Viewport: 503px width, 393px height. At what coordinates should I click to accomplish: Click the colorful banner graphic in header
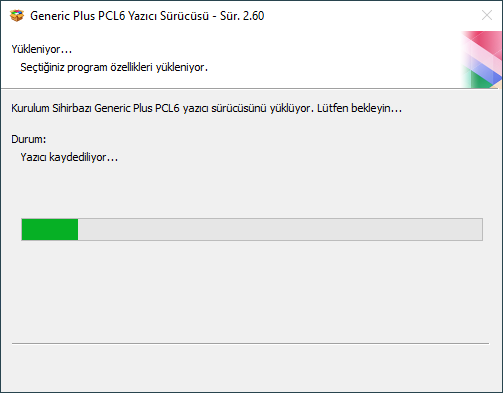coord(482,60)
